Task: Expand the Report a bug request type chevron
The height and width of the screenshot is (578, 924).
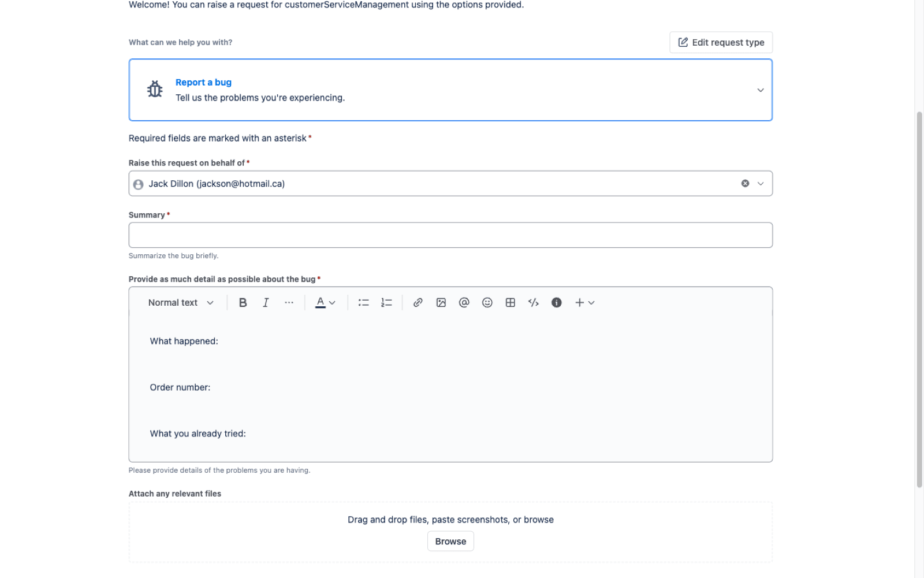Action: 761,90
